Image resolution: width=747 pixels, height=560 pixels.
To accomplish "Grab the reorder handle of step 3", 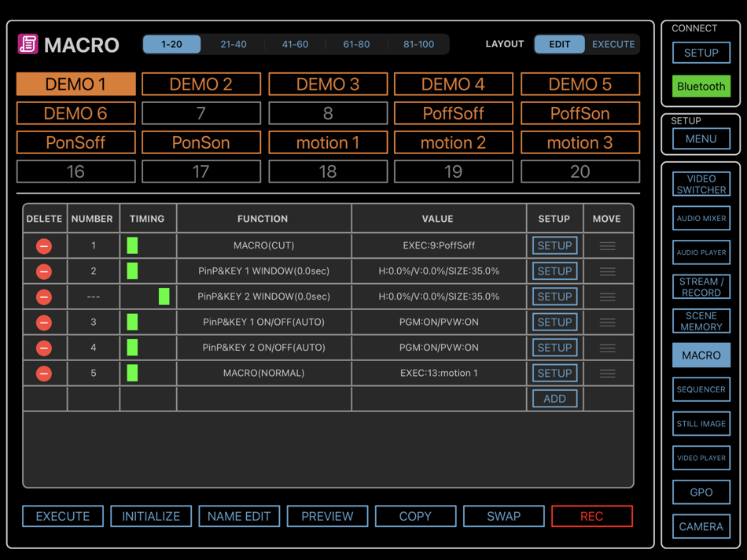I will [x=607, y=322].
